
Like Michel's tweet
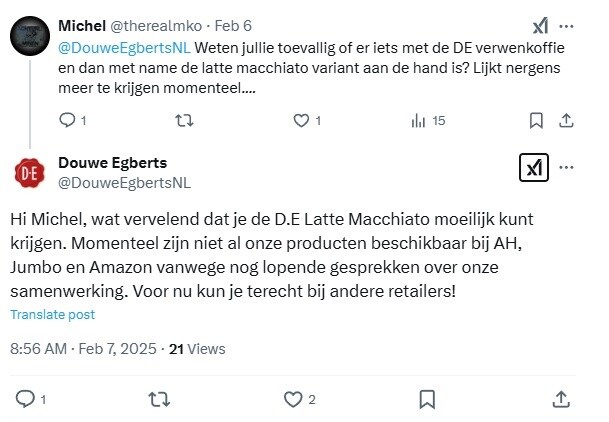point(300,121)
